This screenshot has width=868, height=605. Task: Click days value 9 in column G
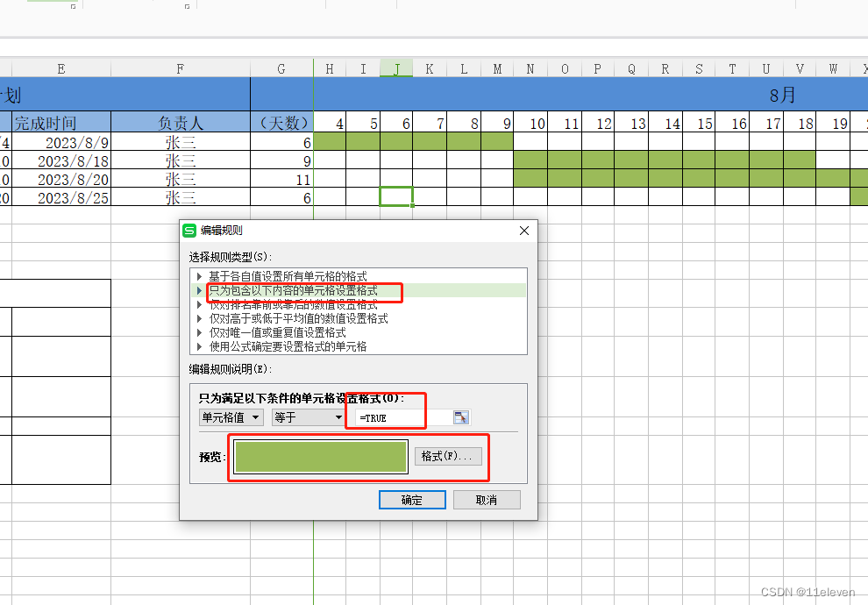coord(281,160)
